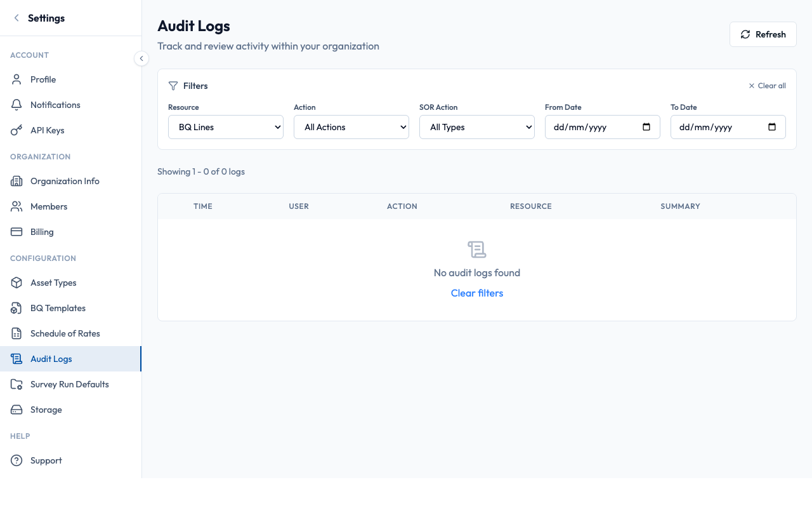Click the filter funnel icon in Filters panel
Viewport: 812px width, 508px height.
point(173,86)
